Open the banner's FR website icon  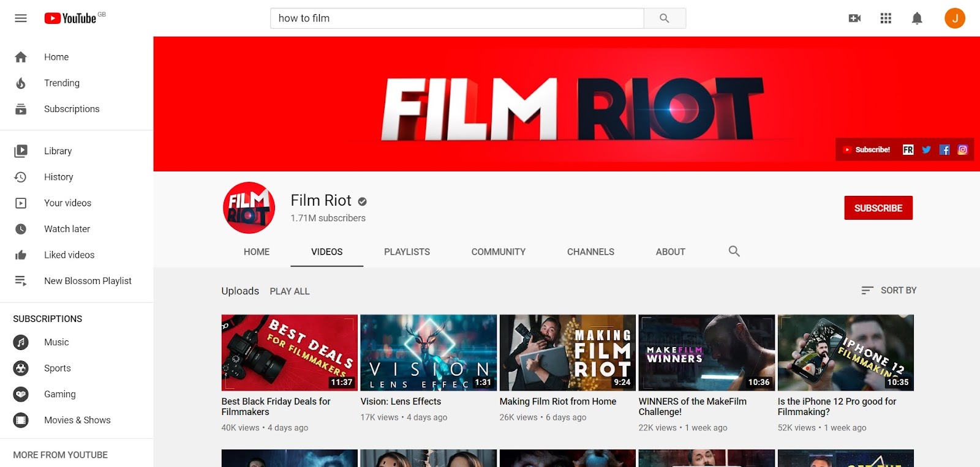pyautogui.click(x=908, y=150)
